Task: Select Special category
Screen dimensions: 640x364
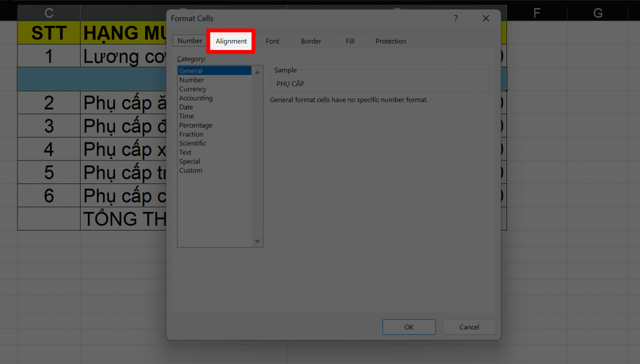Action: tap(215, 161)
